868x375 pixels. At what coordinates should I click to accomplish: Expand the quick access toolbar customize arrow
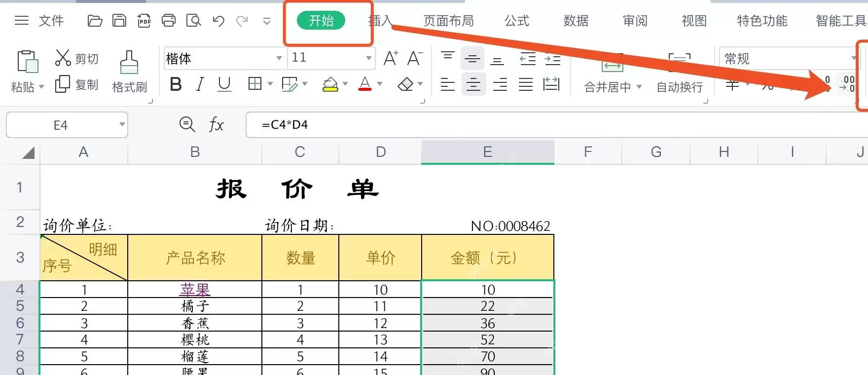pos(267,21)
